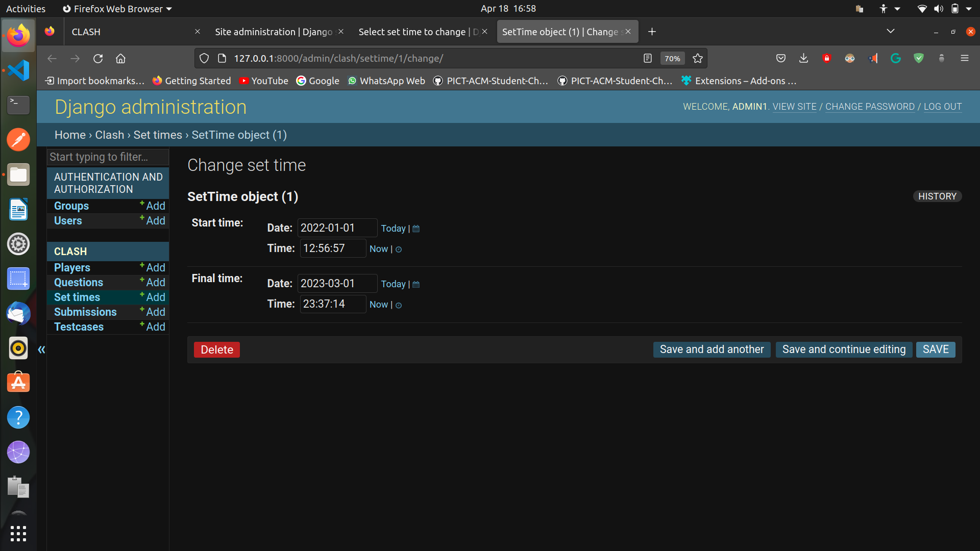980x551 pixels.
Task: Click the clock info icon next to Start Time
Action: [x=398, y=249]
